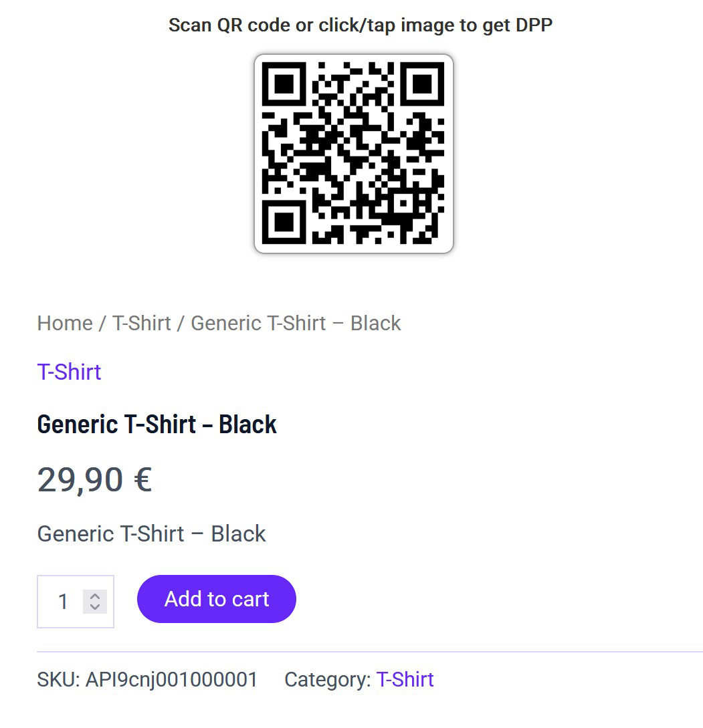Select the purple T-Shirt link above the title

(x=69, y=372)
